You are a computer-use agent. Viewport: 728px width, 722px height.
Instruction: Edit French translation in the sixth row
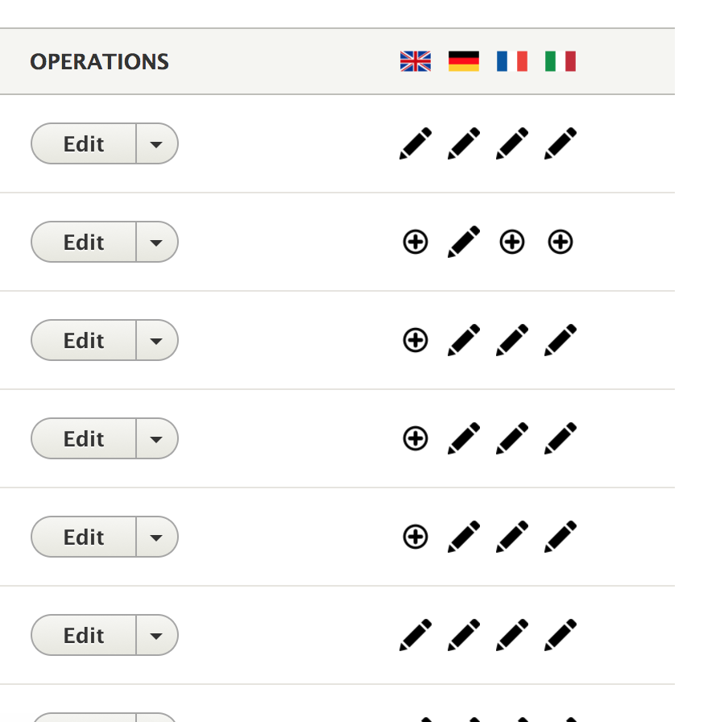coord(512,635)
